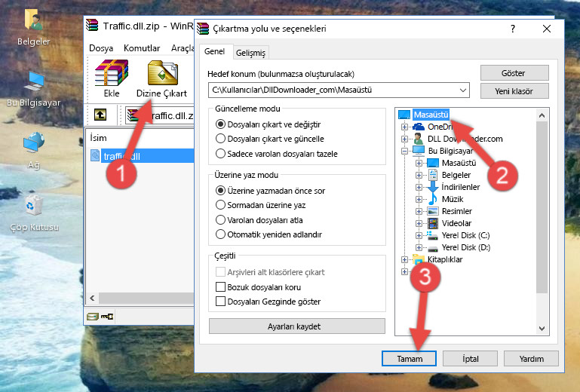The height and width of the screenshot is (392, 580).
Task: Switch to the Gelişmiş tab
Action: point(251,53)
